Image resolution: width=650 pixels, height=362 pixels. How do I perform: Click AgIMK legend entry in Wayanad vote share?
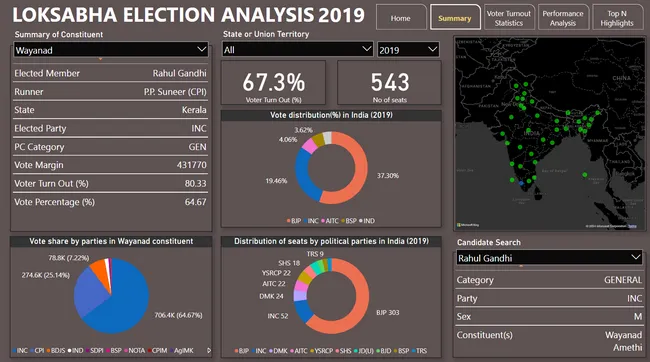pos(182,350)
